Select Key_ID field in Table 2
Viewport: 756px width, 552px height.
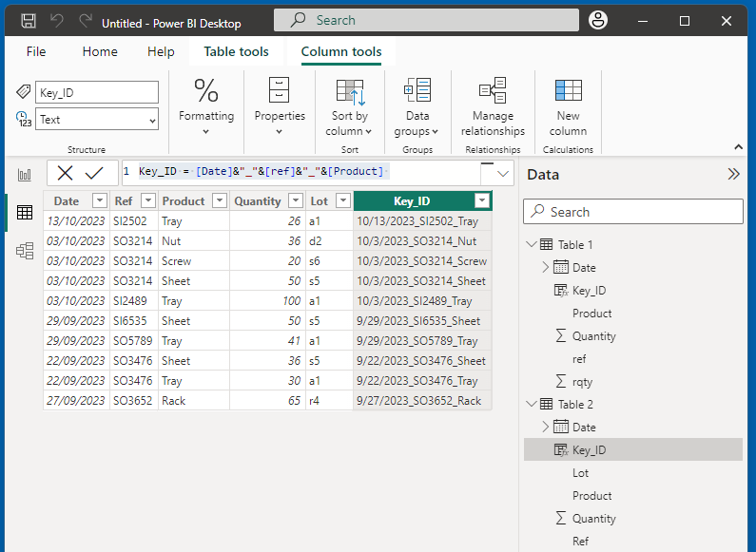tap(633, 450)
